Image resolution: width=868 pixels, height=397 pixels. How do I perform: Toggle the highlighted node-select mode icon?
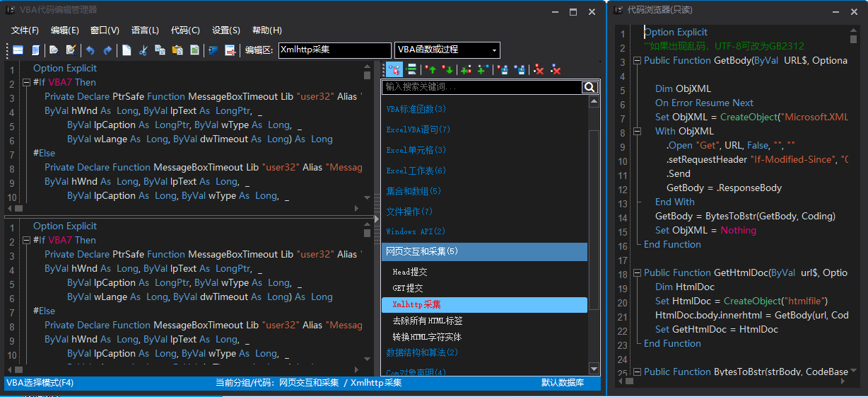394,69
